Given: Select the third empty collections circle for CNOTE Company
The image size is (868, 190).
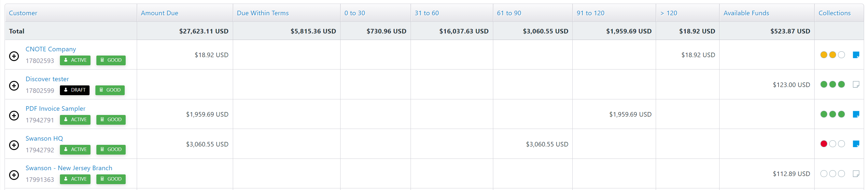Looking at the screenshot, I should (841, 55).
